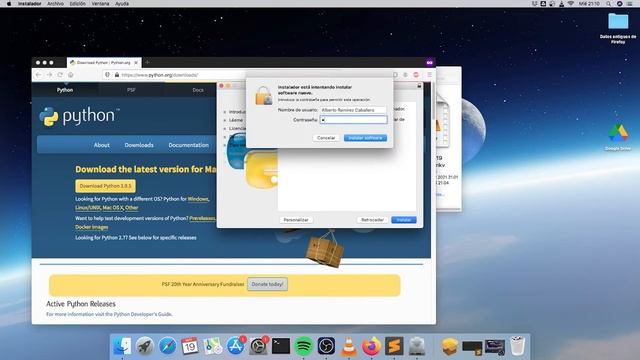
Task: Open the Archivo menu
Action: coord(55,4)
